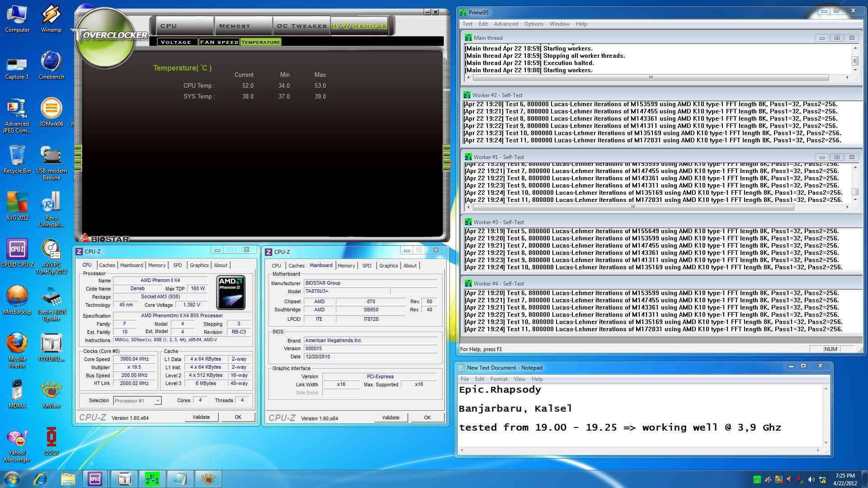
Task: Click Worker #1 horizontal scrollbar
Action: [x=657, y=207]
